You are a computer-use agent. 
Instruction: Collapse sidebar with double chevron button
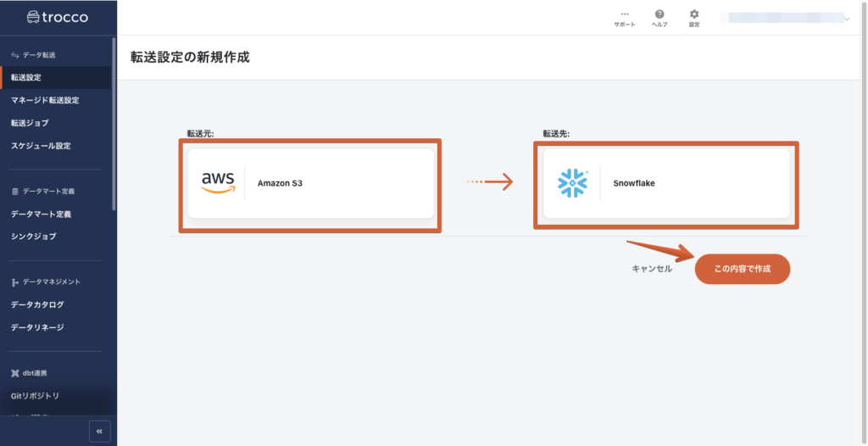(x=99, y=431)
